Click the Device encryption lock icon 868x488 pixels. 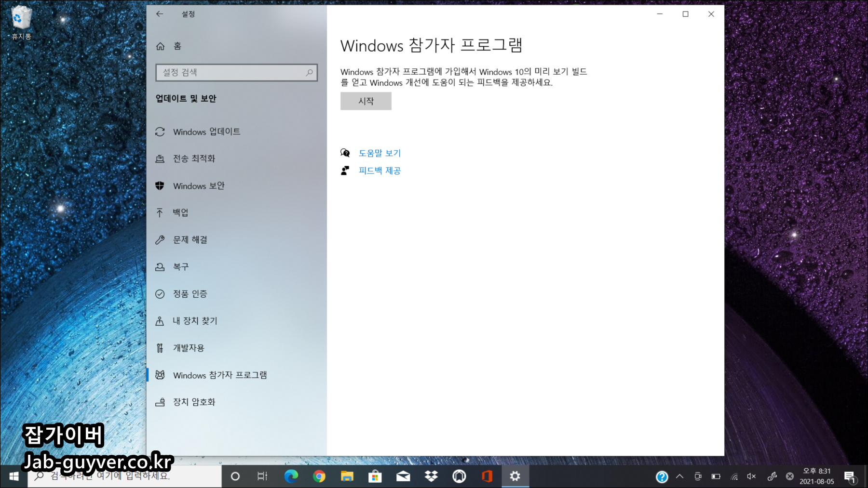[x=160, y=402]
